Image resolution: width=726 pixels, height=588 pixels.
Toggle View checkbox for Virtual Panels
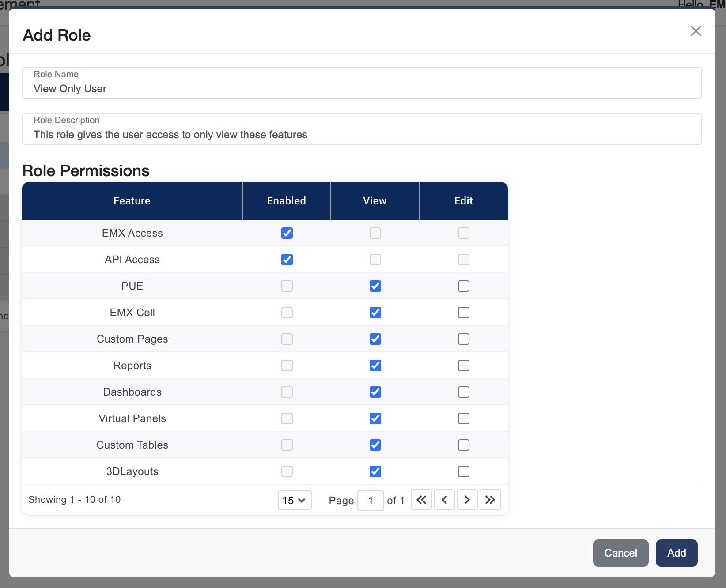pyautogui.click(x=375, y=418)
